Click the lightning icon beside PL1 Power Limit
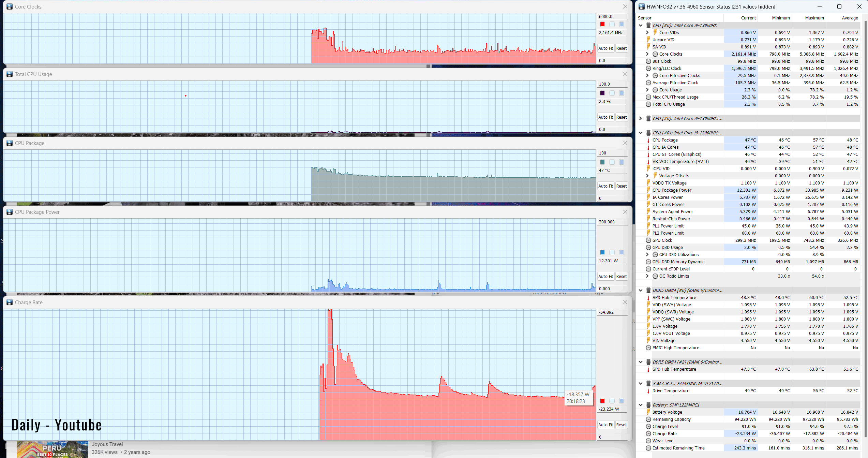 pos(648,226)
